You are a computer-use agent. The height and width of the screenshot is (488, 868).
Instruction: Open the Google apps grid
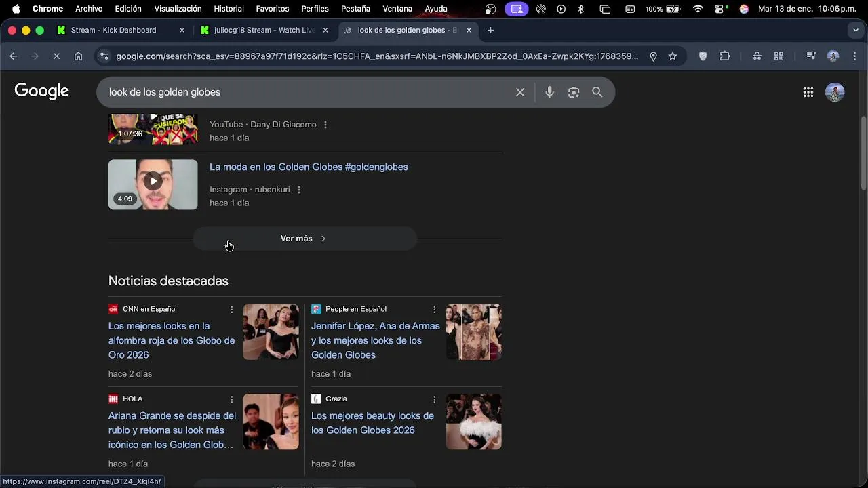point(808,92)
